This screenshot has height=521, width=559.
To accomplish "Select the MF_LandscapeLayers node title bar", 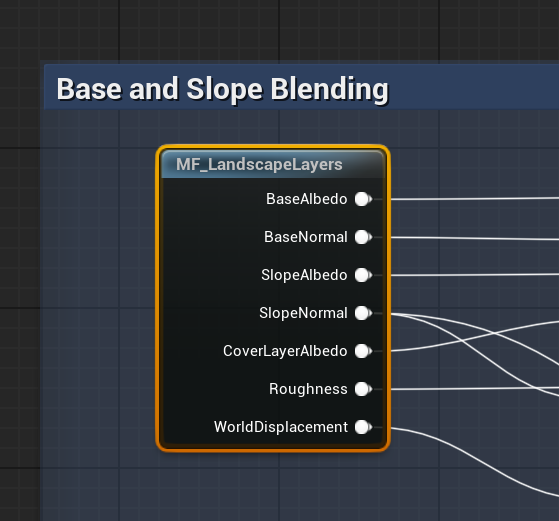I will click(x=273, y=164).
